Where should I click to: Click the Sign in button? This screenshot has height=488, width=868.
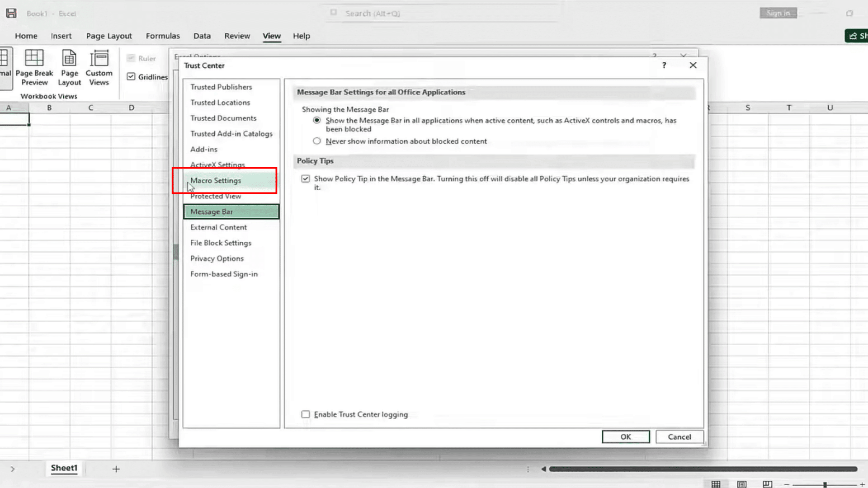(778, 13)
